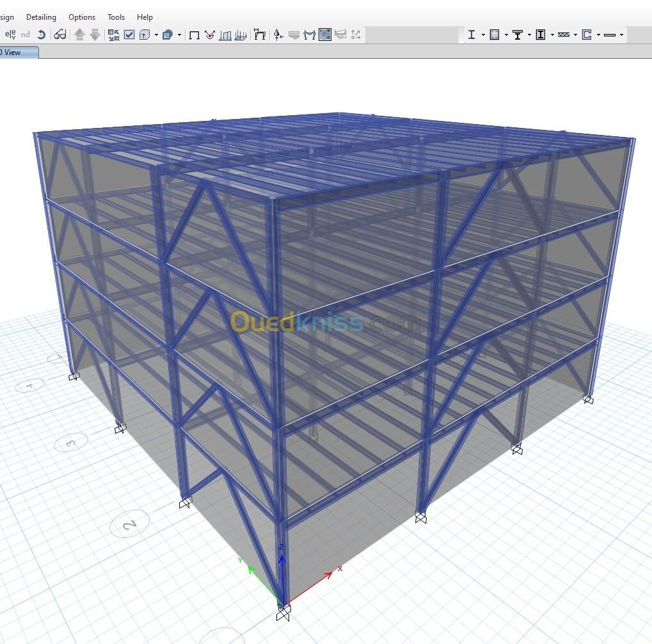652x644 pixels.
Task: Display frame force moment diagram icon
Action: pyautogui.click(x=310, y=35)
